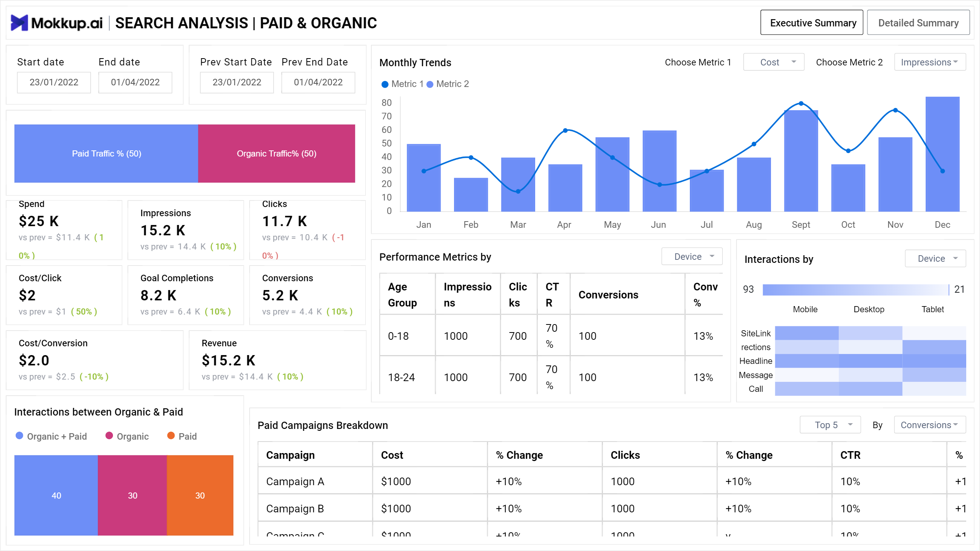Open the Choose Metric 1 Cost dropdown
This screenshot has height=551, width=980.
tap(774, 62)
